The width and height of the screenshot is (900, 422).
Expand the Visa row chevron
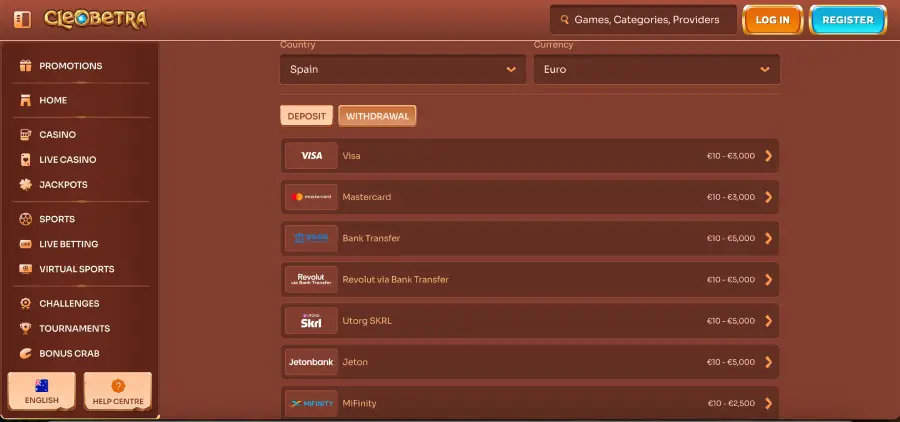point(769,156)
